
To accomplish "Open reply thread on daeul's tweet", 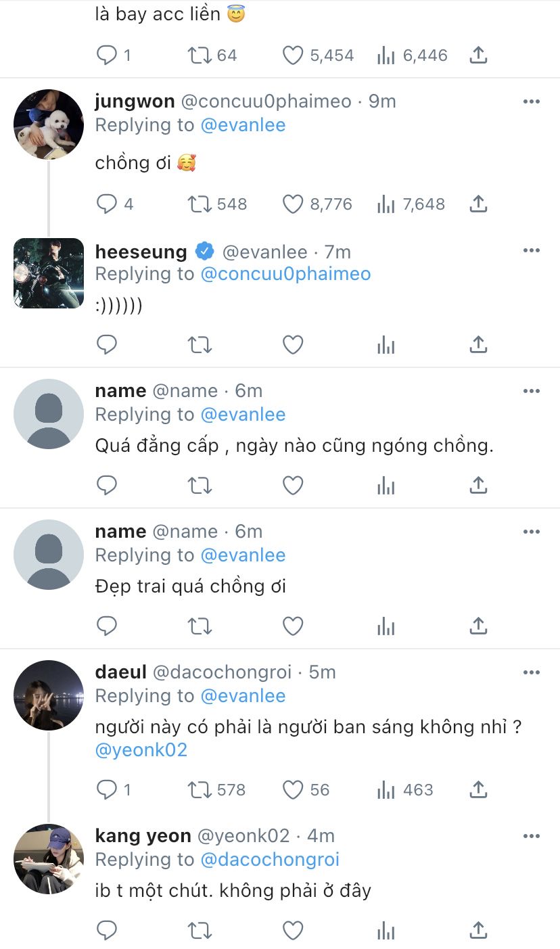I will (x=107, y=789).
